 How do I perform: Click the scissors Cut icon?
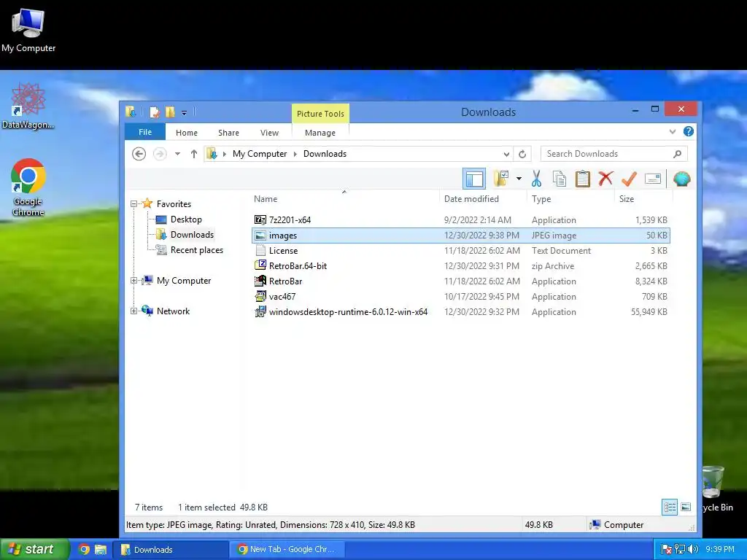pyautogui.click(x=536, y=179)
